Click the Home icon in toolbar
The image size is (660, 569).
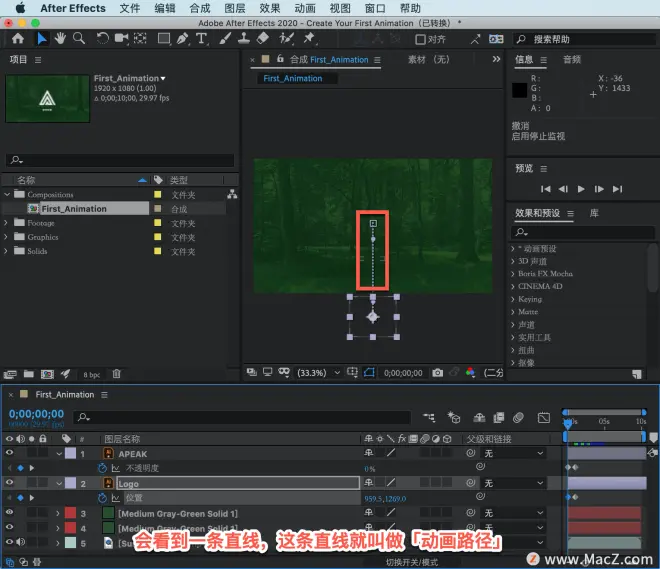18,39
